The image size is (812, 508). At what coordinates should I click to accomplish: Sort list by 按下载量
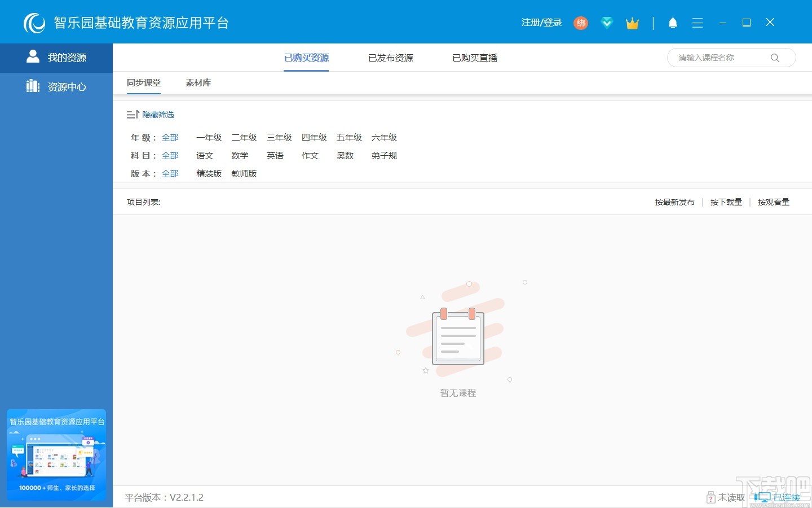point(726,202)
